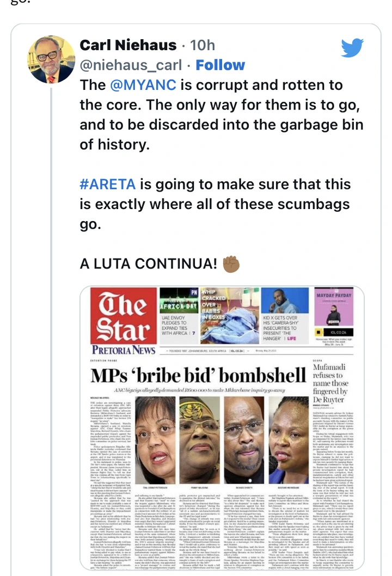
Task: Click the raised fist emoji
Action: [231, 264]
